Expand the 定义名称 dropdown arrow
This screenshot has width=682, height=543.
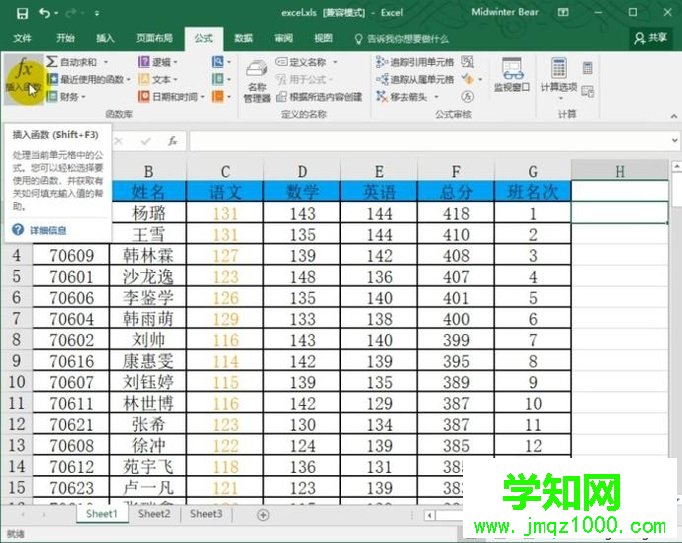pyautogui.click(x=335, y=62)
